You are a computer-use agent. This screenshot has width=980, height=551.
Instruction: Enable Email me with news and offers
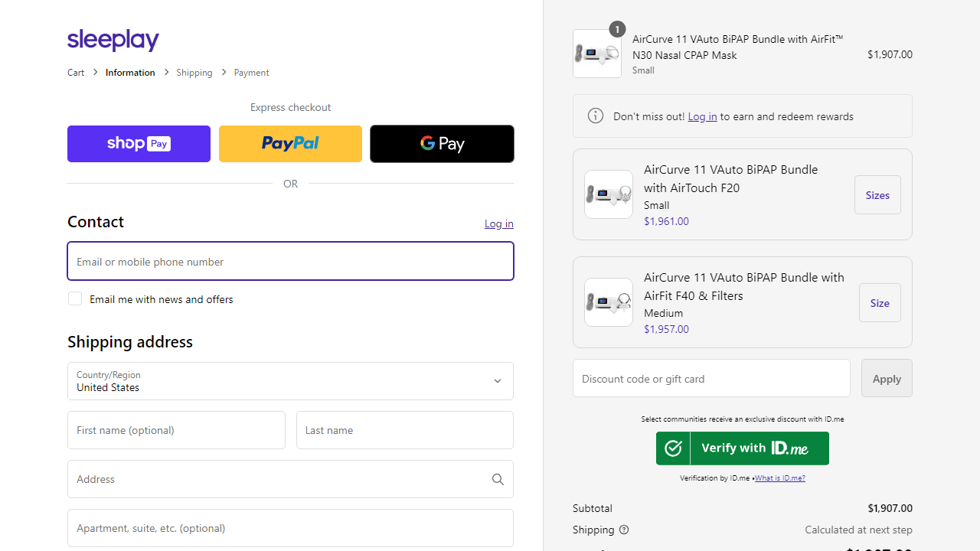click(x=75, y=298)
